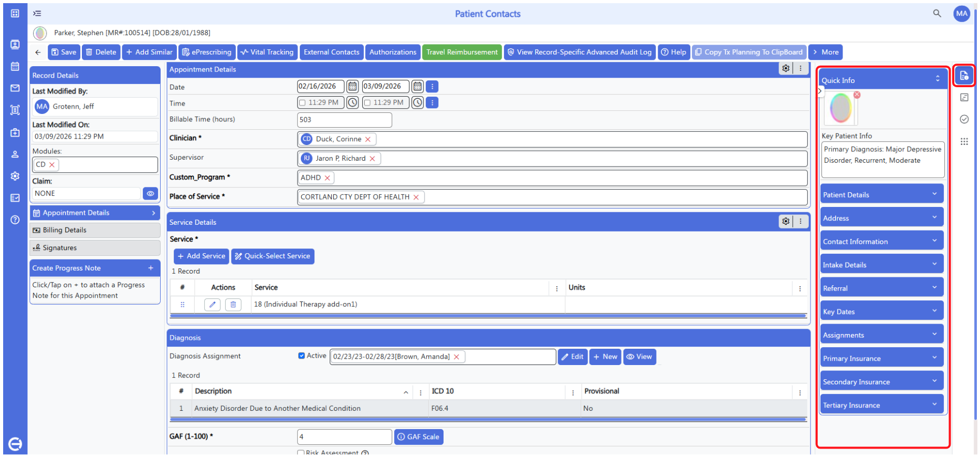Expand the Referral section

point(881,288)
